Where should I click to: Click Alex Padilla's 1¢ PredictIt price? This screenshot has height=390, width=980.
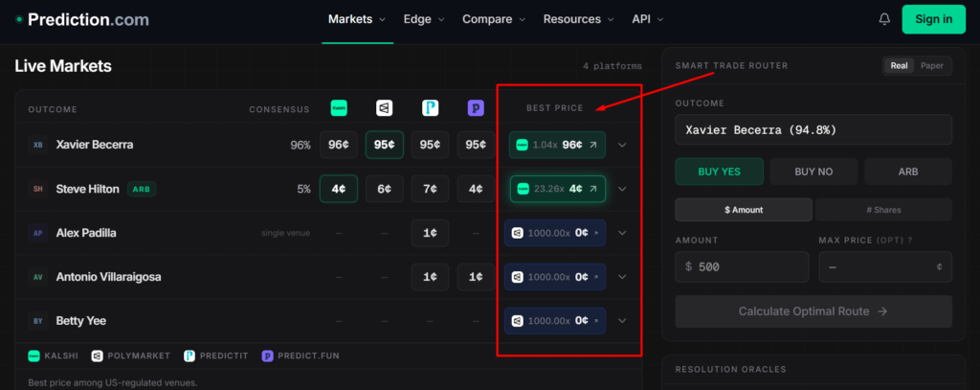[430, 233]
